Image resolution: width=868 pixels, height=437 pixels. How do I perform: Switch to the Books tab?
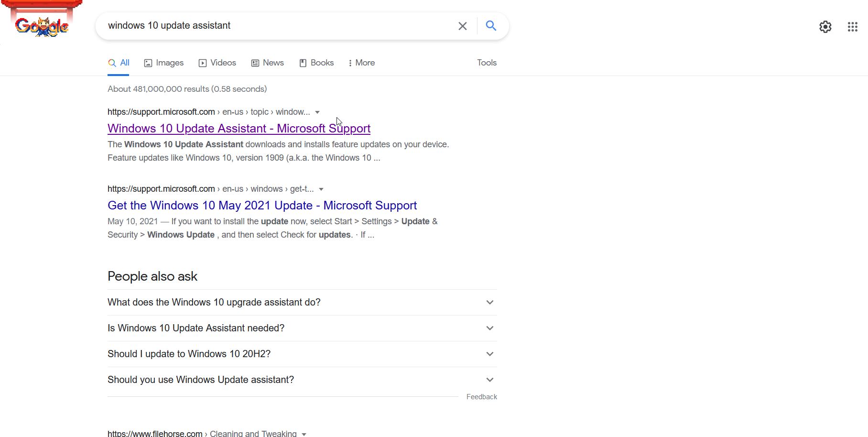click(316, 63)
